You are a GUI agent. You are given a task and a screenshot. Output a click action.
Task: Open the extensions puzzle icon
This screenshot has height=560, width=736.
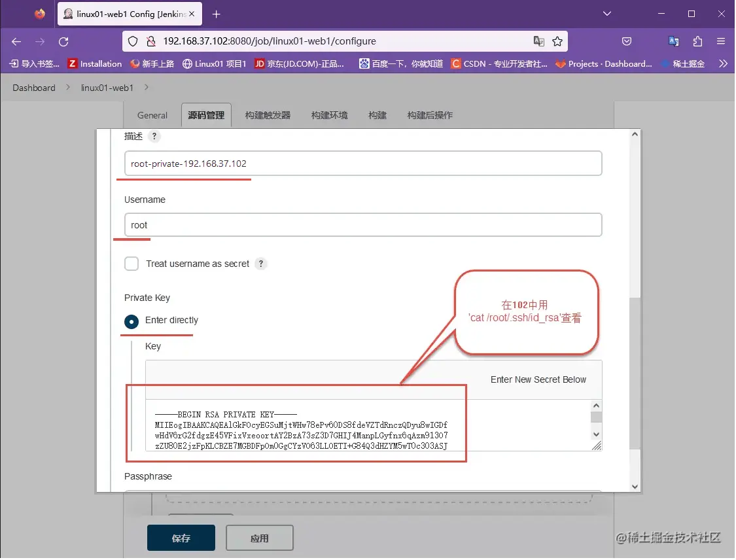click(697, 41)
